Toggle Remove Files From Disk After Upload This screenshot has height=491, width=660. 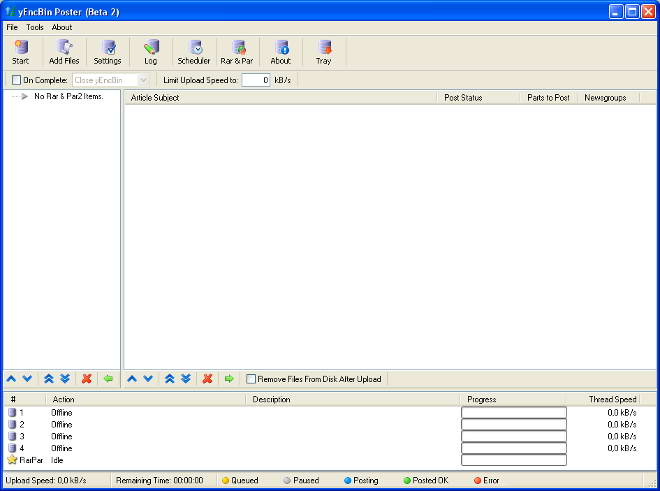click(250, 379)
